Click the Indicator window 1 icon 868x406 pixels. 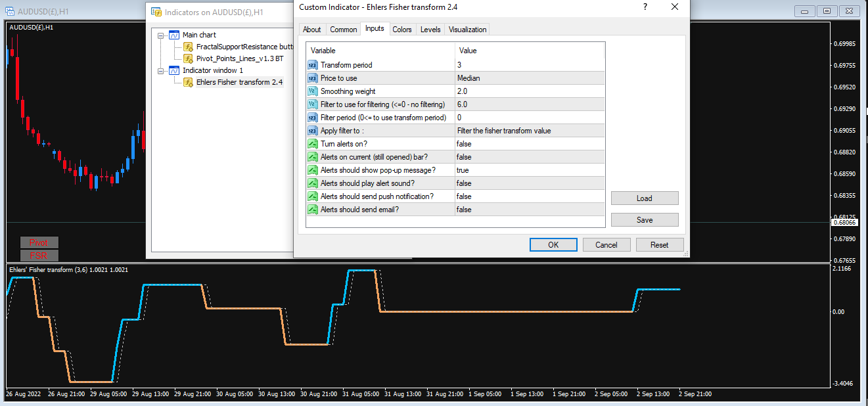[174, 70]
